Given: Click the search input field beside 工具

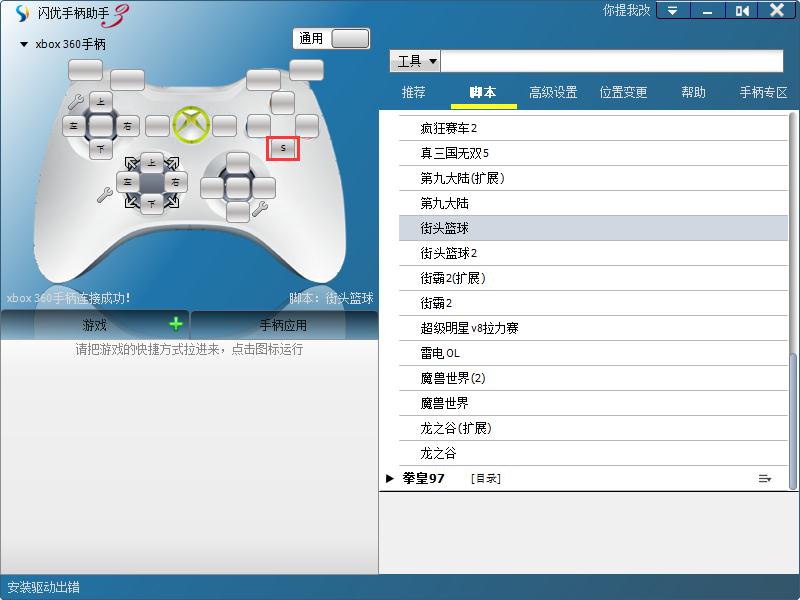Looking at the screenshot, I should 615,61.
